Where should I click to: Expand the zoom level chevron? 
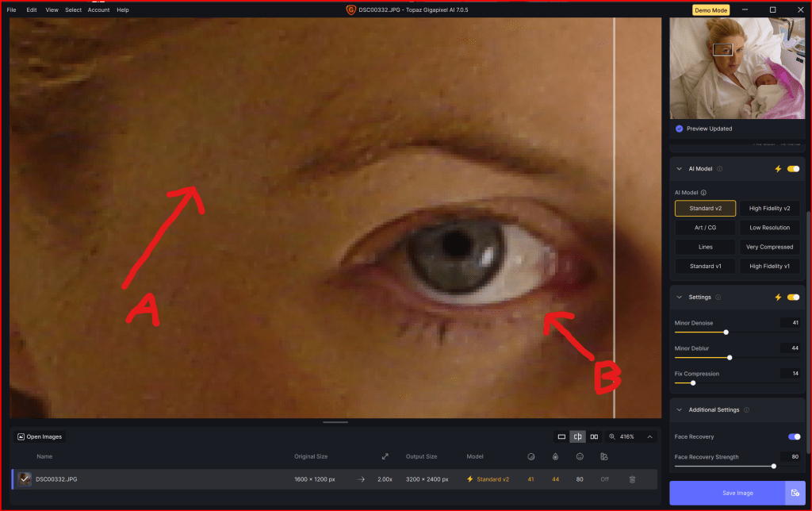[650, 436]
